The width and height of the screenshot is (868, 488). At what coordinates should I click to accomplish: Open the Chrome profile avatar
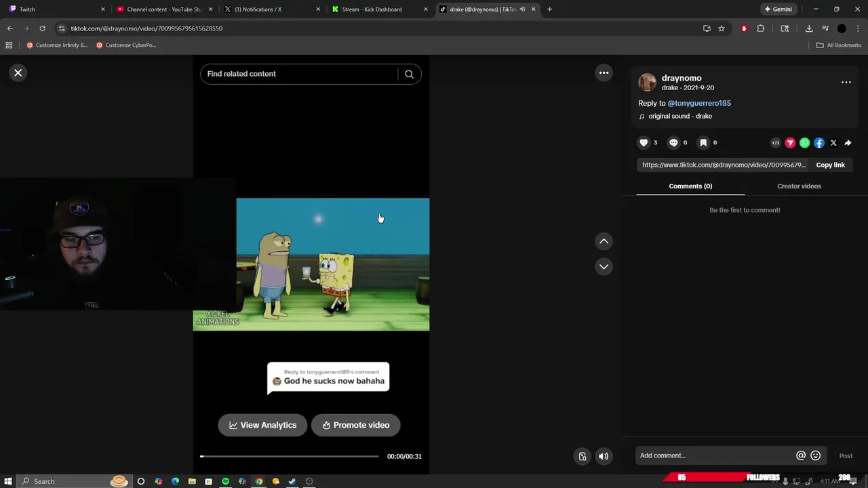tap(842, 28)
